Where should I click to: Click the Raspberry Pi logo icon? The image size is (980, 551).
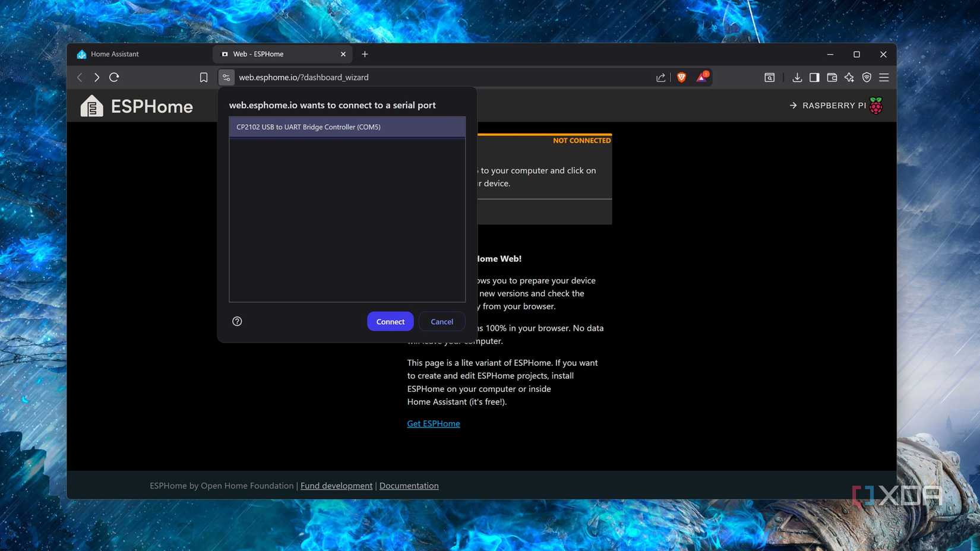876,106
